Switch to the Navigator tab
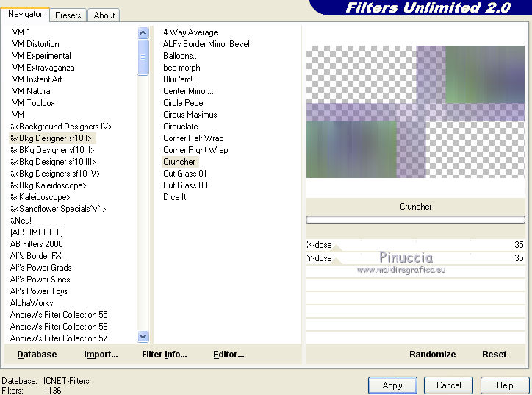The height and width of the screenshot is (395, 532). click(25, 14)
